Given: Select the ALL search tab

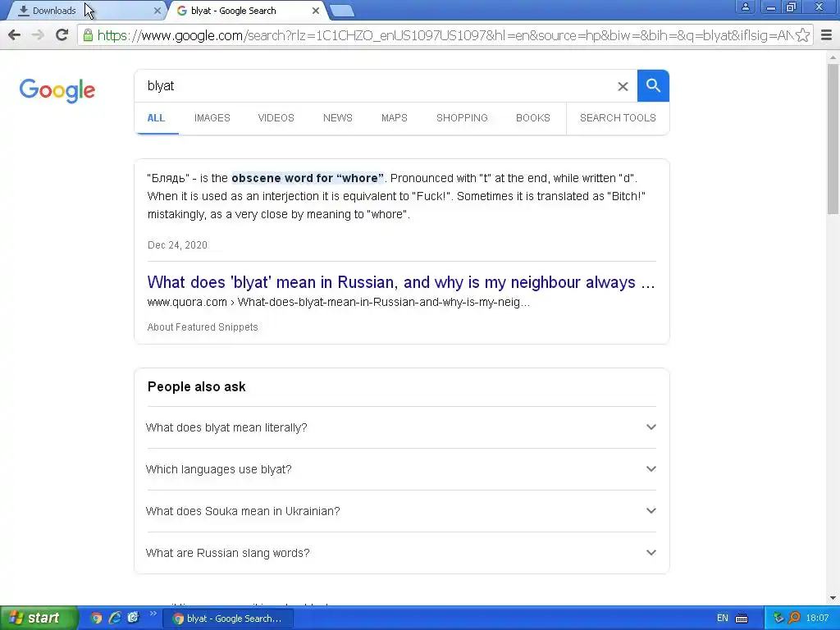Looking at the screenshot, I should click(x=156, y=118).
